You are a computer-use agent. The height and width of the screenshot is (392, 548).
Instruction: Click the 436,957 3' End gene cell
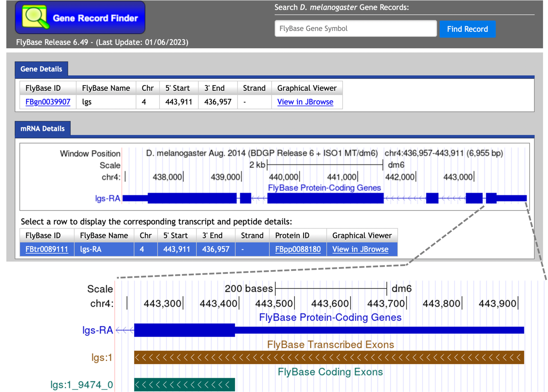click(218, 102)
